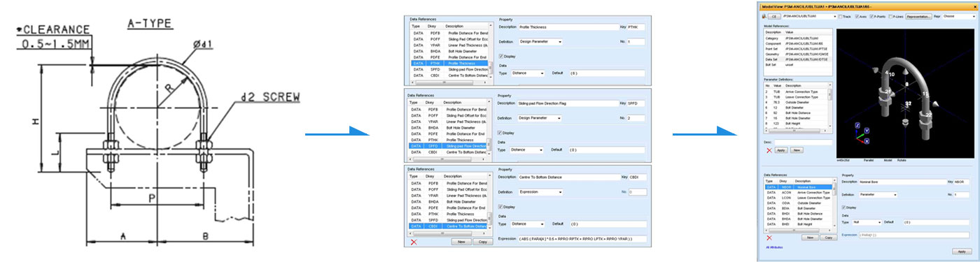The image size is (980, 262).
Task: Open the Design Parameter dropdown for Profile Thickness
Action: click(x=540, y=41)
